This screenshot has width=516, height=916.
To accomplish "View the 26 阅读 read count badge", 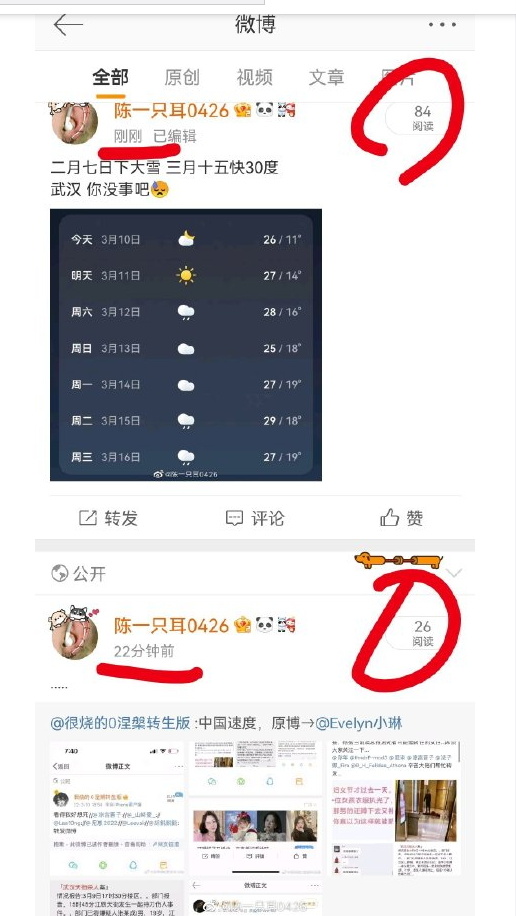I will coord(423,633).
